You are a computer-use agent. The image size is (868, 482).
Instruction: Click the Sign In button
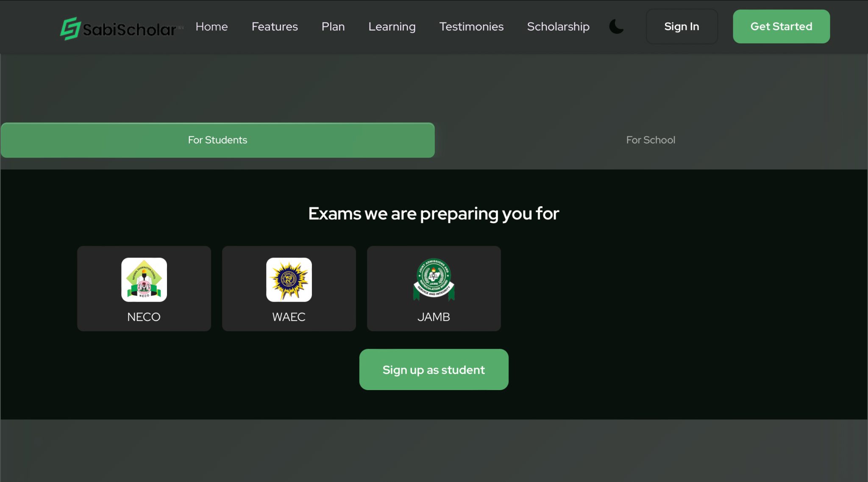coord(682,27)
